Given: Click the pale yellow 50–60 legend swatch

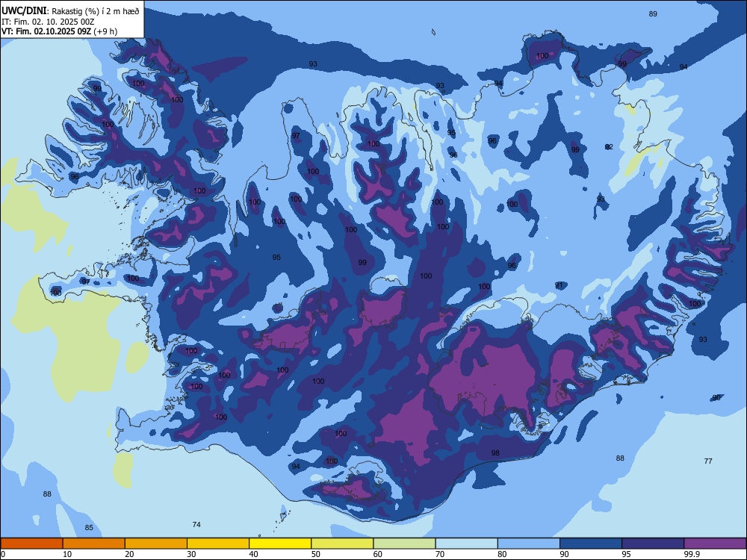Looking at the screenshot, I should 342,544.
